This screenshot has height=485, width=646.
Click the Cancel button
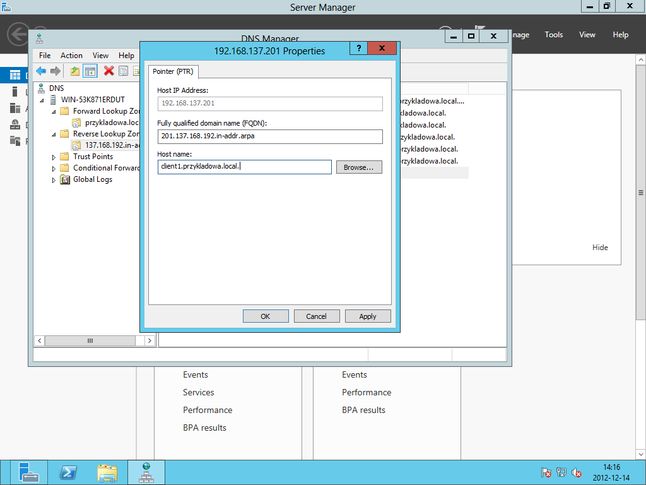click(316, 316)
